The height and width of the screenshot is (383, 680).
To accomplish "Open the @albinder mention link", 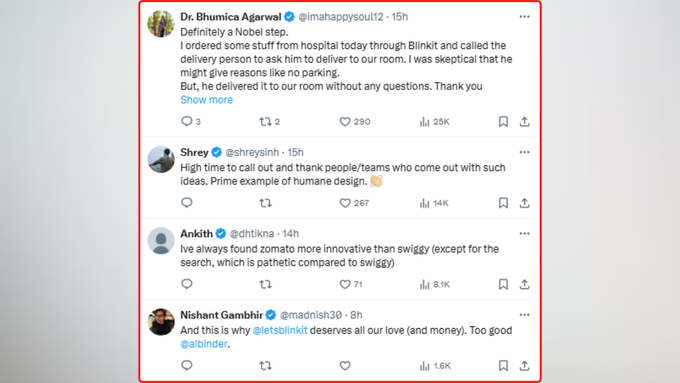I will (x=203, y=344).
